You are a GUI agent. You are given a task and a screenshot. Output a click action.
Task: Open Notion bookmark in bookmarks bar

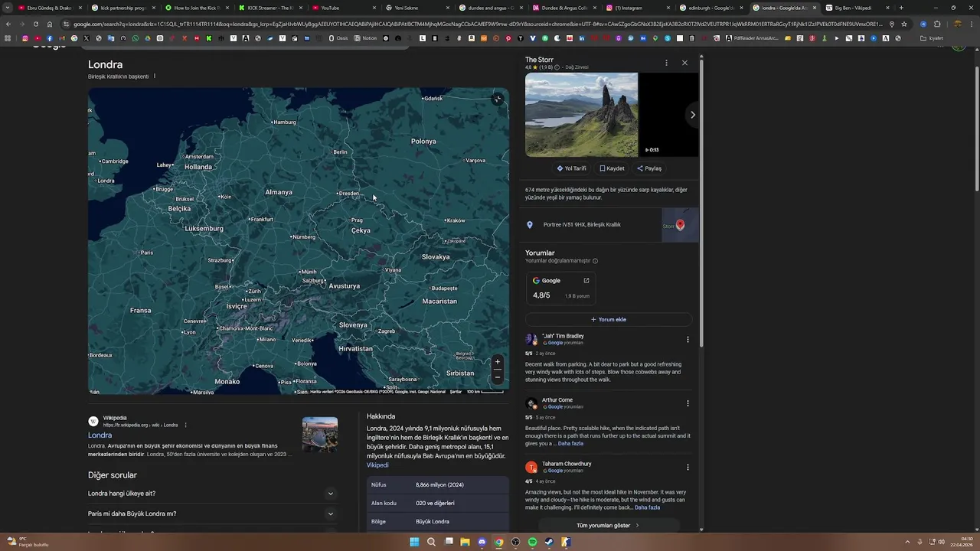tap(365, 38)
